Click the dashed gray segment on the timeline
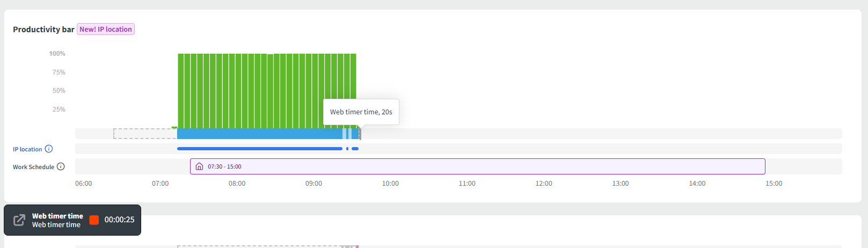The width and height of the screenshot is (868, 248). tap(144, 134)
